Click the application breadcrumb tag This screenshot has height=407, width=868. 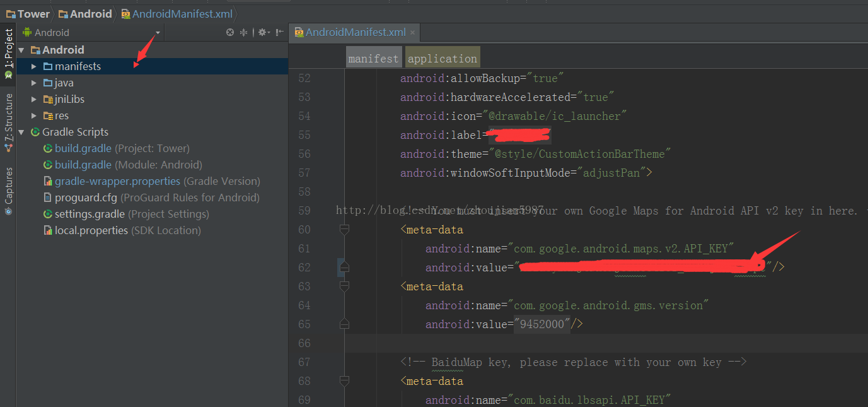[x=443, y=58]
